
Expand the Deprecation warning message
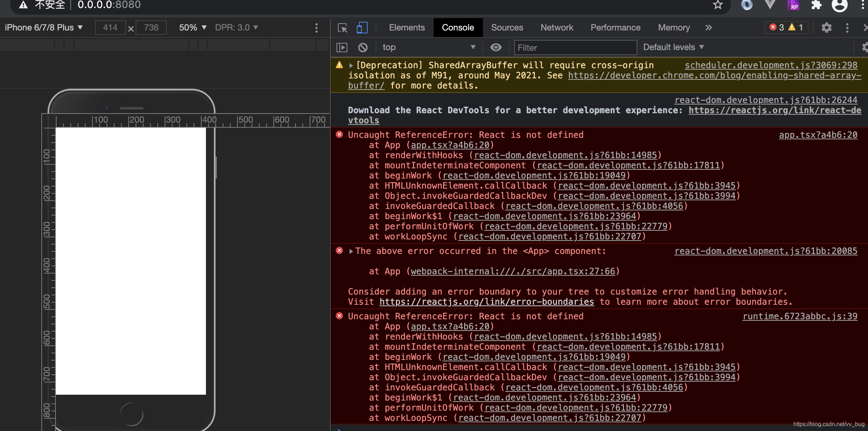click(351, 66)
